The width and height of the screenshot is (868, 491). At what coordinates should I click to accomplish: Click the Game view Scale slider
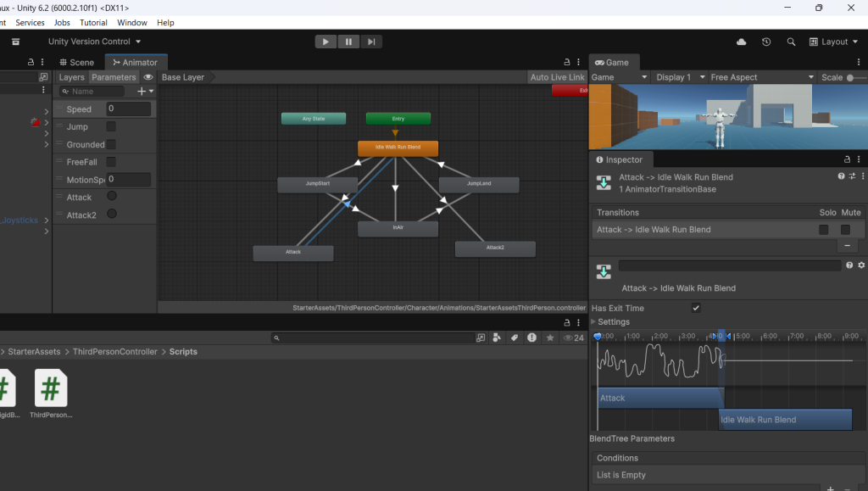click(x=852, y=77)
